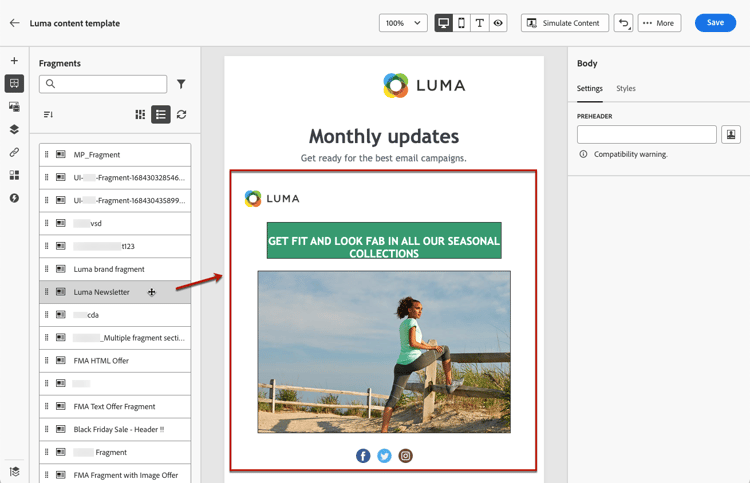Open the More options menu
The image size is (750, 483).
(x=659, y=23)
